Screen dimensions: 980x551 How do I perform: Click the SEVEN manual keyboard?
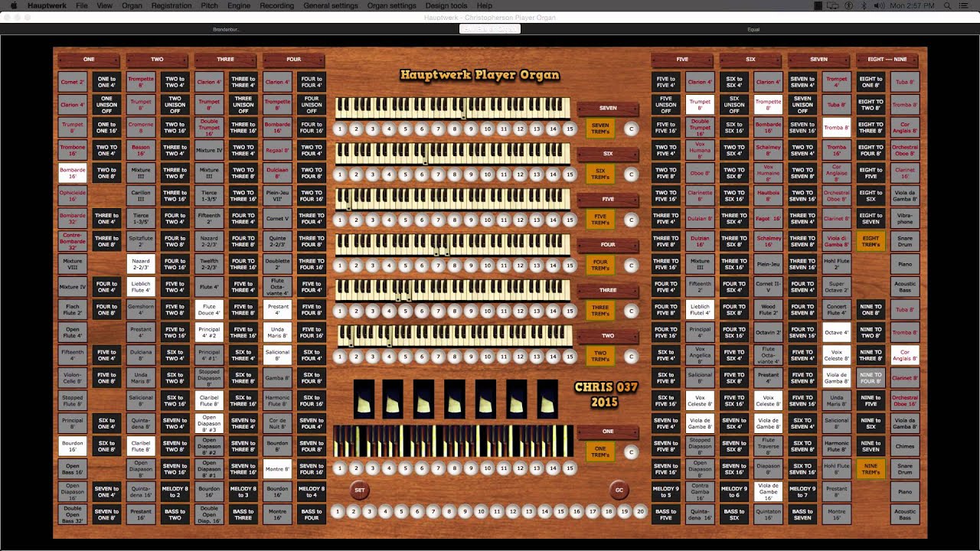(x=452, y=108)
